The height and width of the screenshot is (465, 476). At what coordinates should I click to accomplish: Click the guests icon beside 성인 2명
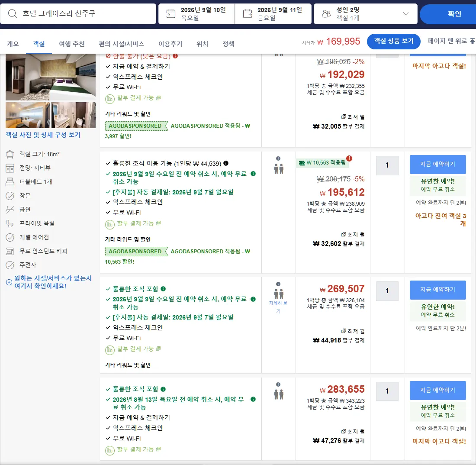click(x=326, y=14)
